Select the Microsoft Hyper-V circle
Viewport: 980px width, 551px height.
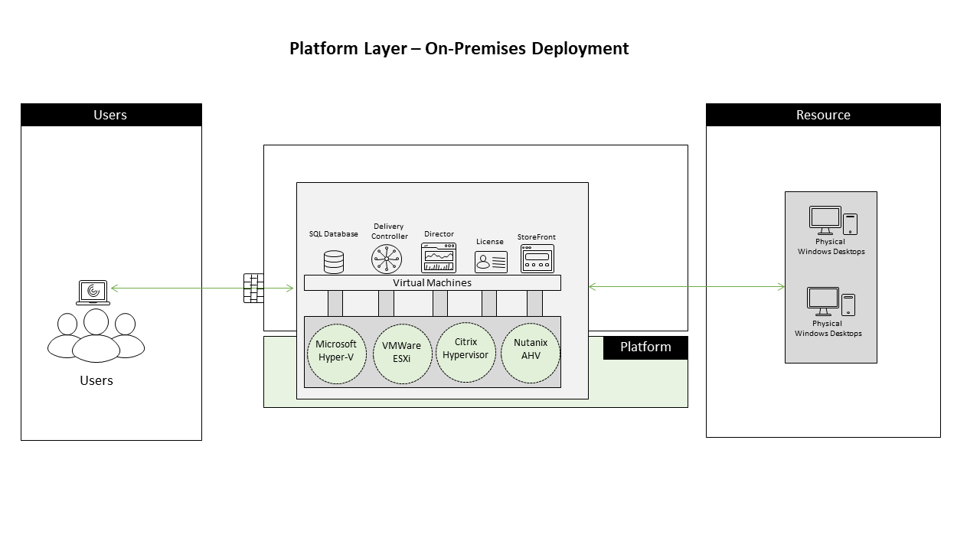point(336,351)
